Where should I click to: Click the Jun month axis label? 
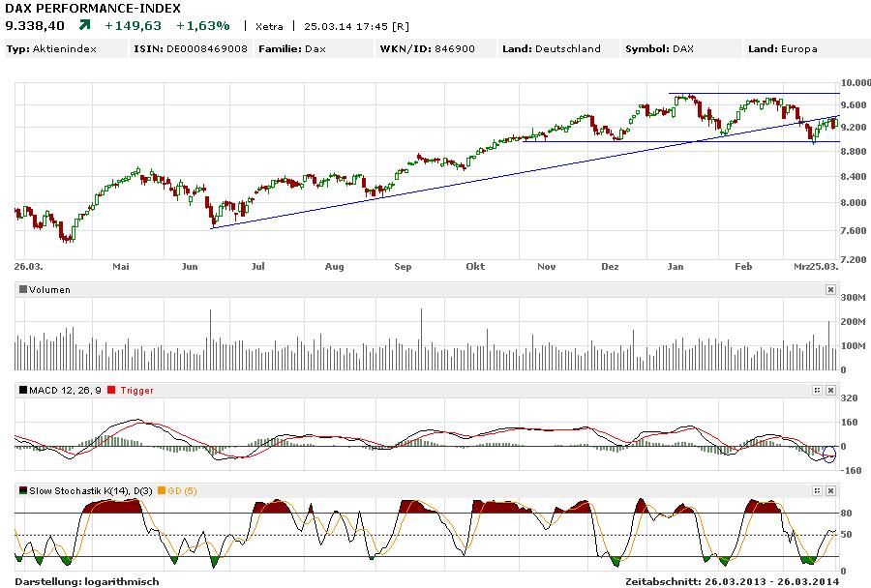click(190, 267)
